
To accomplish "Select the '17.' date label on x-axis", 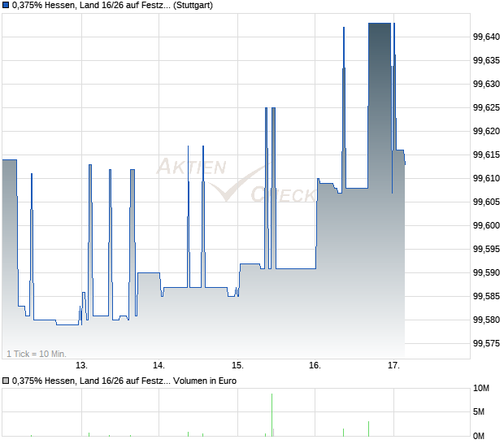I will pos(393,365).
